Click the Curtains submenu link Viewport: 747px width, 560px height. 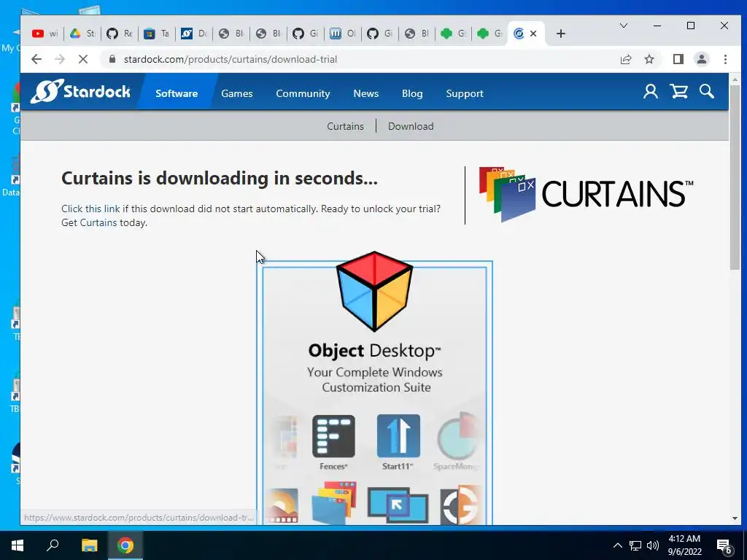click(345, 126)
